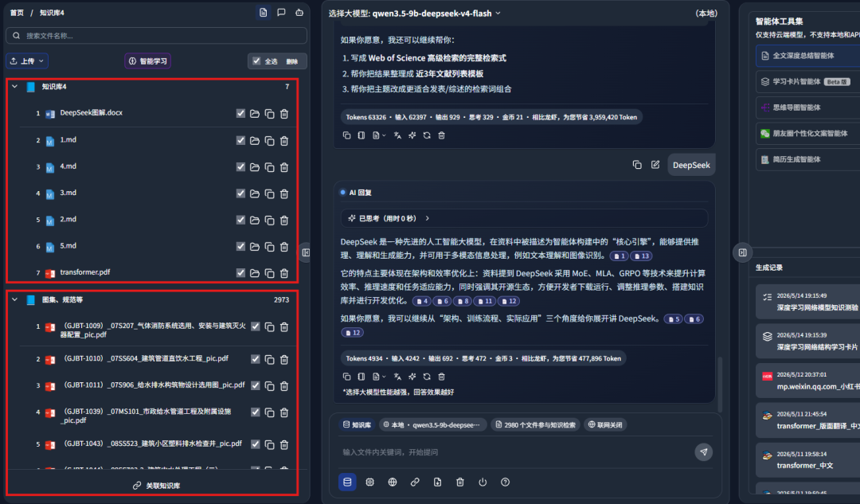This screenshot has width=860, height=504.
Task: Send the question with the paper-plane button
Action: point(704,452)
